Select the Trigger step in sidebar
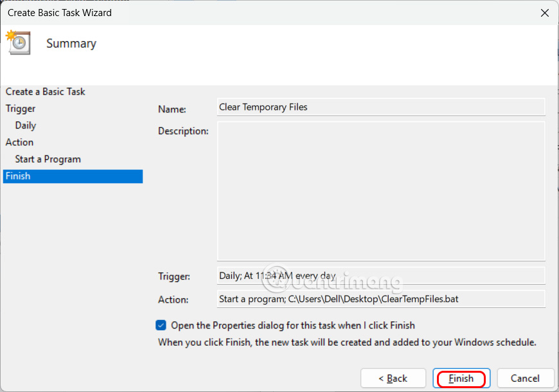 tap(21, 109)
